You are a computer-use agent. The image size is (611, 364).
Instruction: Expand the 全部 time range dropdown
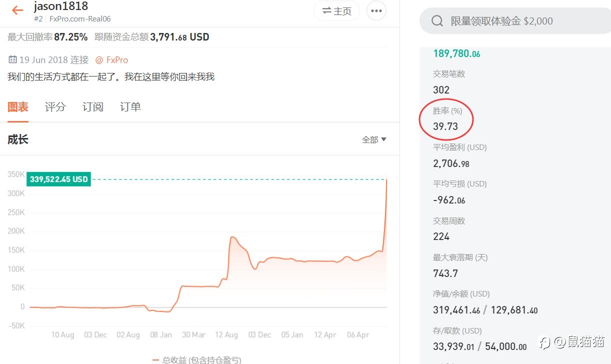click(374, 139)
